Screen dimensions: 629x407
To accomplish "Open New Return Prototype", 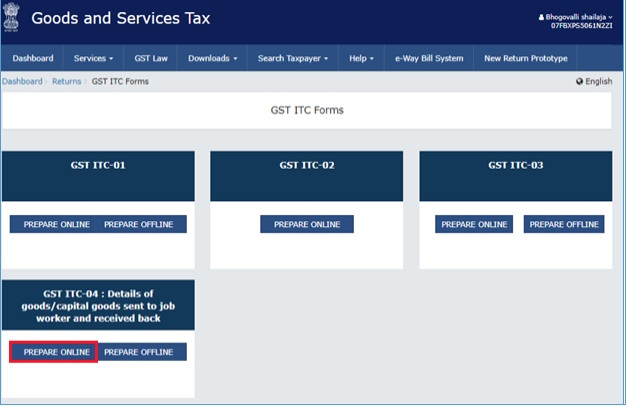I will pos(526,58).
